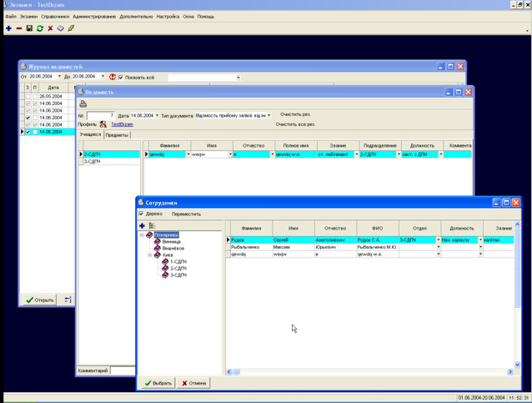
Task: Click the printer icon in Ведомость window
Action: (x=83, y=103)
